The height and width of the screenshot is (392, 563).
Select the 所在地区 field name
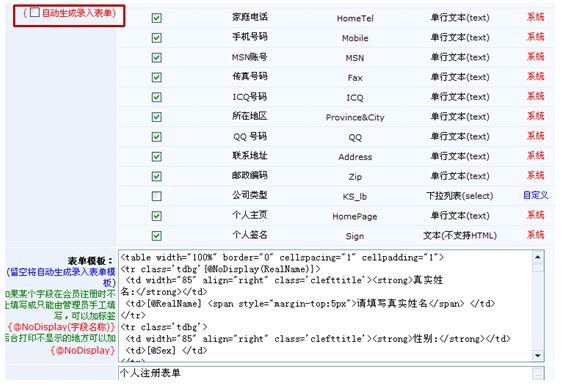coord(250,116)
